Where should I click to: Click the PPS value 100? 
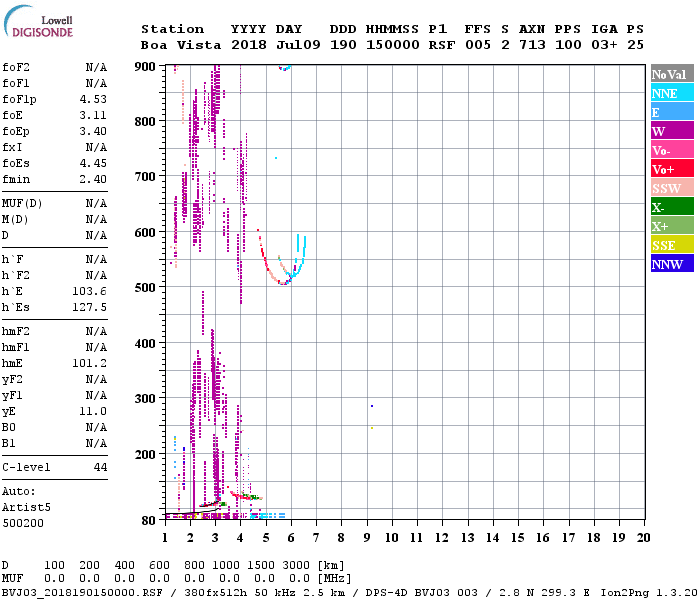point(568,45)
